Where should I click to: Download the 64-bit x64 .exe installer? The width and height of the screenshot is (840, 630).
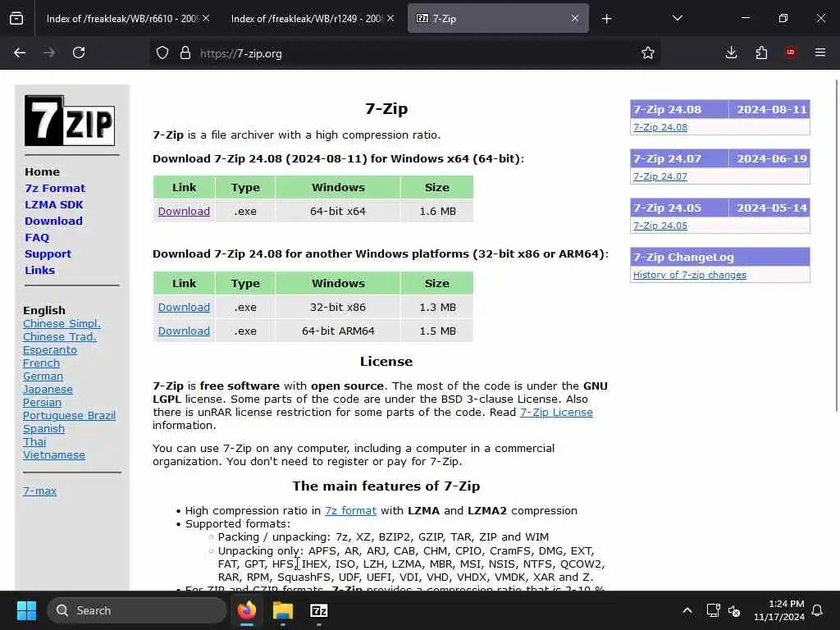[184, 211]
